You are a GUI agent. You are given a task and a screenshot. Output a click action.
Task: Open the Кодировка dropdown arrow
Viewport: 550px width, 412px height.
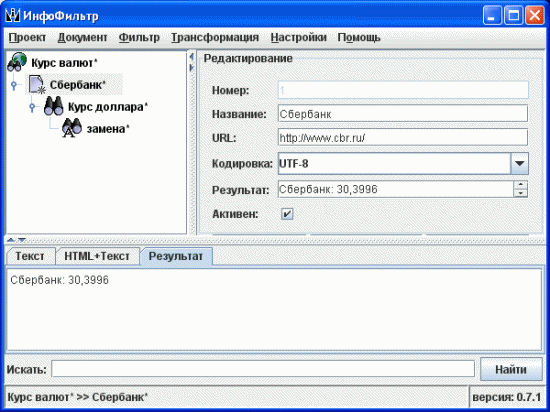click(x=519, y=163)
